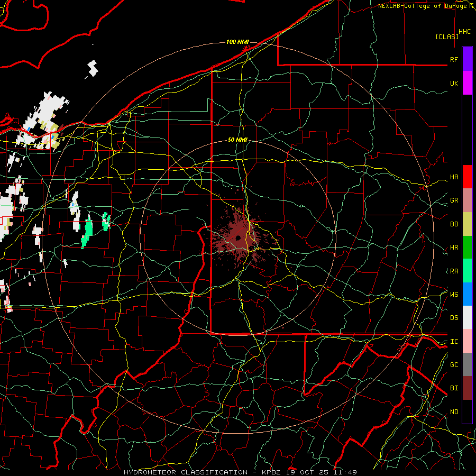The width and height of the screenshot is (476, 476).
Task: Pick the light green RA legend color
Action: pyautogui.click(x=467, y=271)
